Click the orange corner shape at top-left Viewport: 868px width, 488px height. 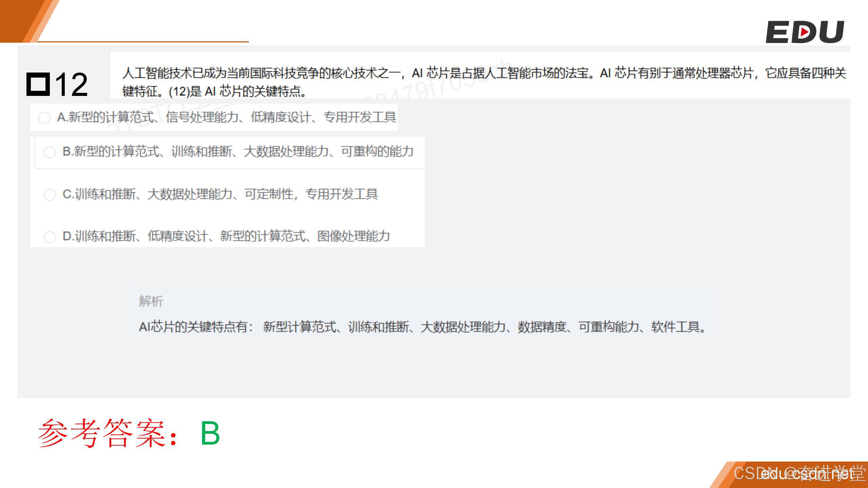pos(20,19)
